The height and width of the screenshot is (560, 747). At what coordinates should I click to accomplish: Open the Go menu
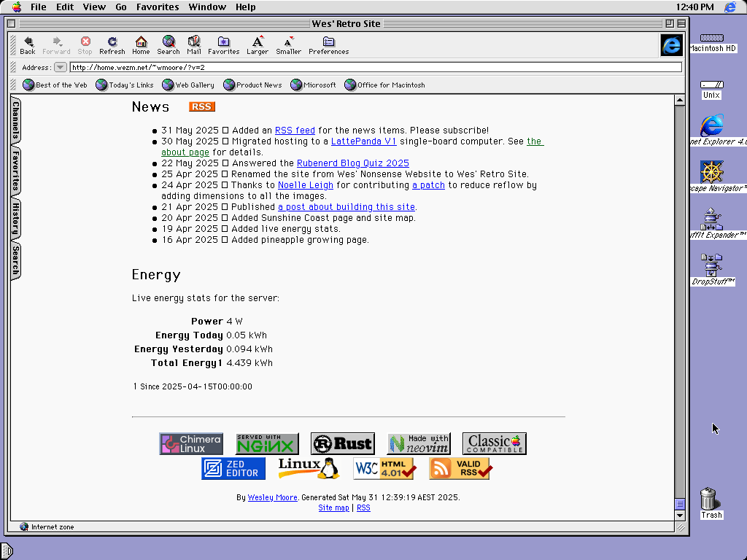[x=121, y=7]
